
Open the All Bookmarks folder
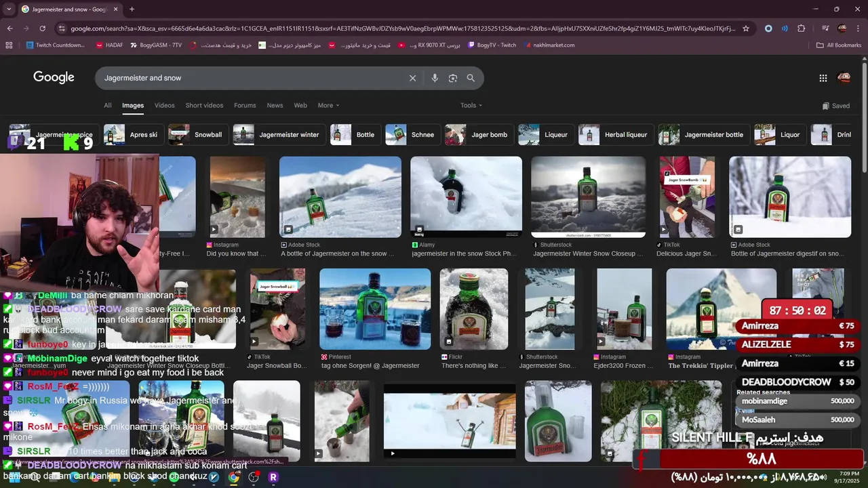pos(839,45)
